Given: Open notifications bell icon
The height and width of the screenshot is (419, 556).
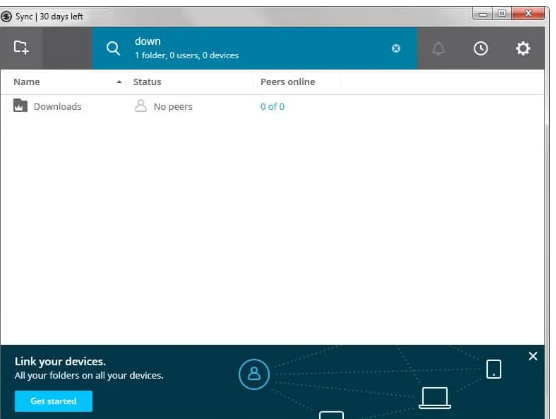Looking at the screenshot, I should pyautogui.click(x=438, y=49).
